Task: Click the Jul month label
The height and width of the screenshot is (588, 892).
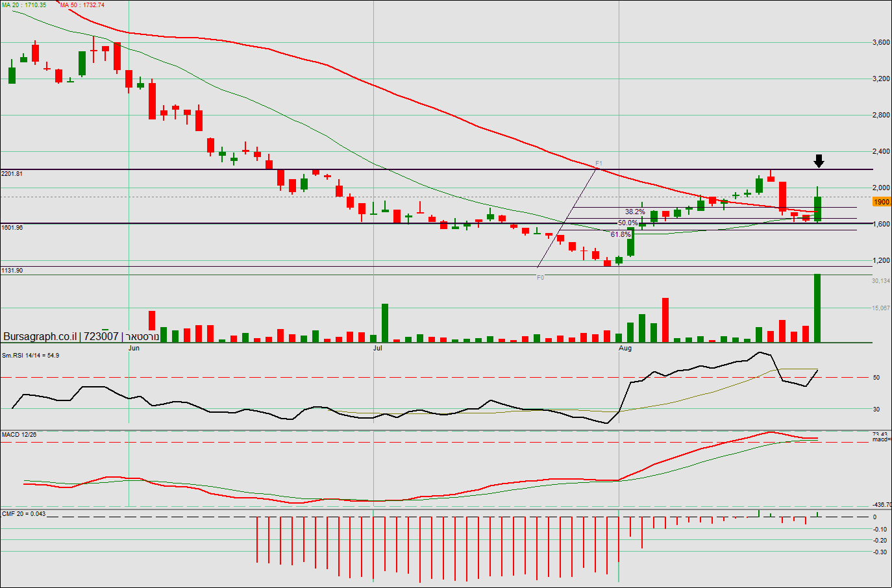Action: pos(377,348)
